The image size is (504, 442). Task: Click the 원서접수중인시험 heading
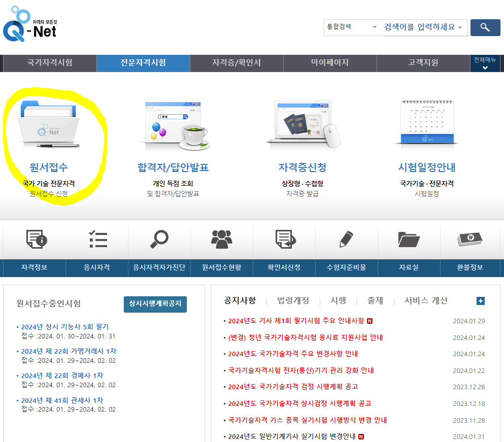coord(49,303)
